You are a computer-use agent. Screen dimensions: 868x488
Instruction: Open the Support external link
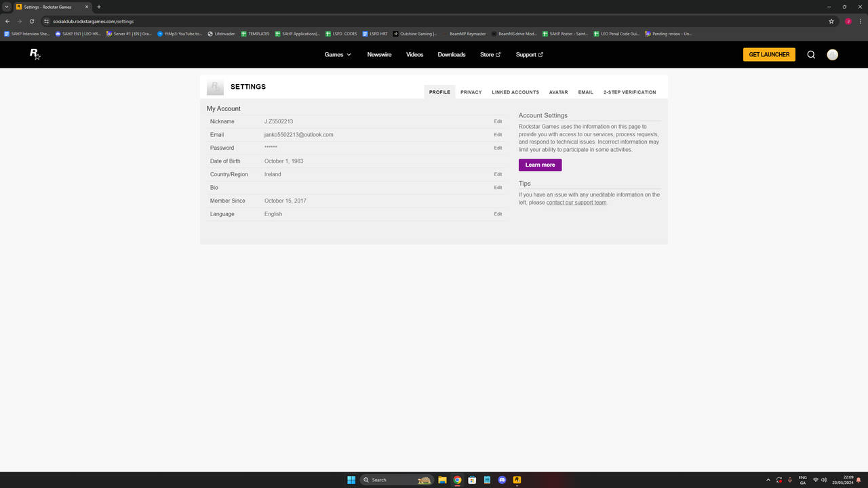[529, 55]
